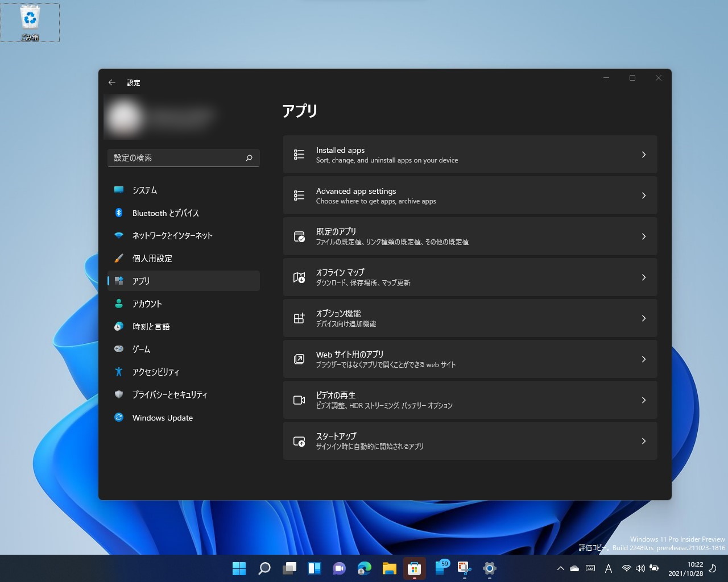Open Chat from the taskbar
Viewport: 728px width, 582px height.
(339, 568)
